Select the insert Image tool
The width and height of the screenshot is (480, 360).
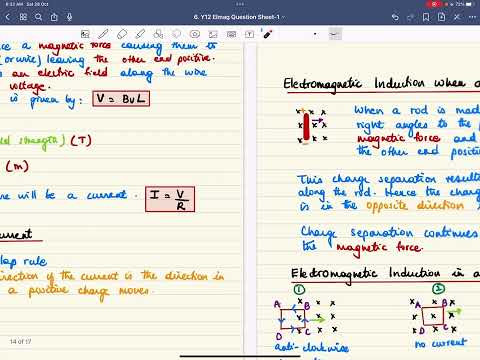(x=213, y=34)
